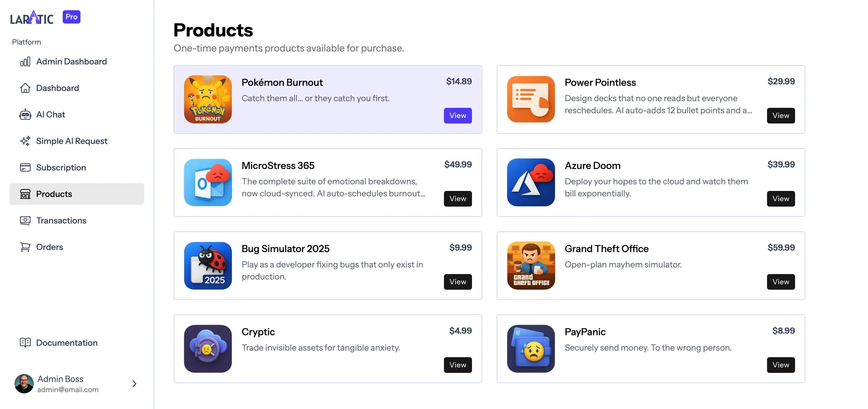
Task: Click the Laratic logo
Action: click(32, 17)
